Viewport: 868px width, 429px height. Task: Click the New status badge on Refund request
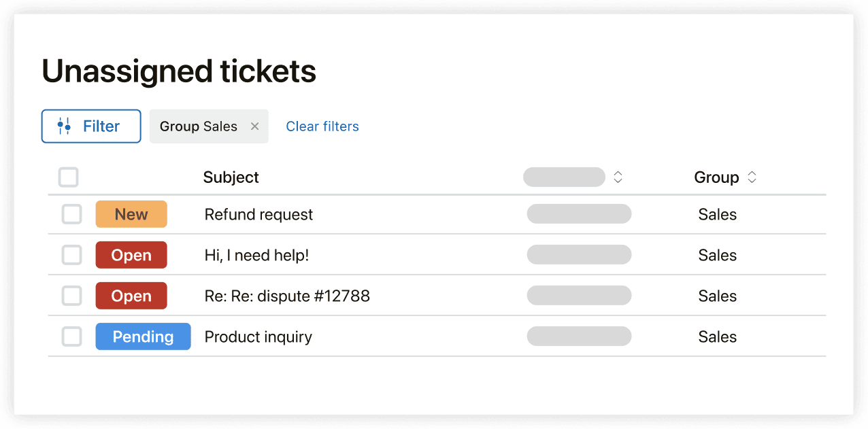[131, 214]
